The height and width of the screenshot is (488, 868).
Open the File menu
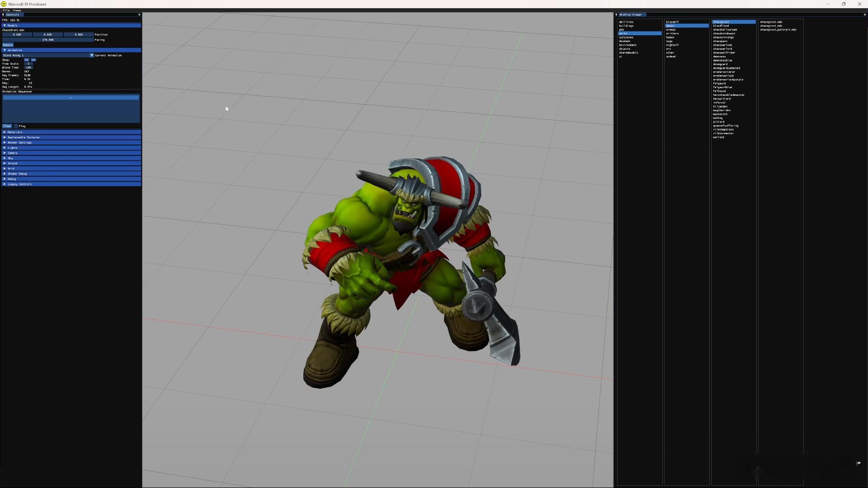click(x=6, y=10)
